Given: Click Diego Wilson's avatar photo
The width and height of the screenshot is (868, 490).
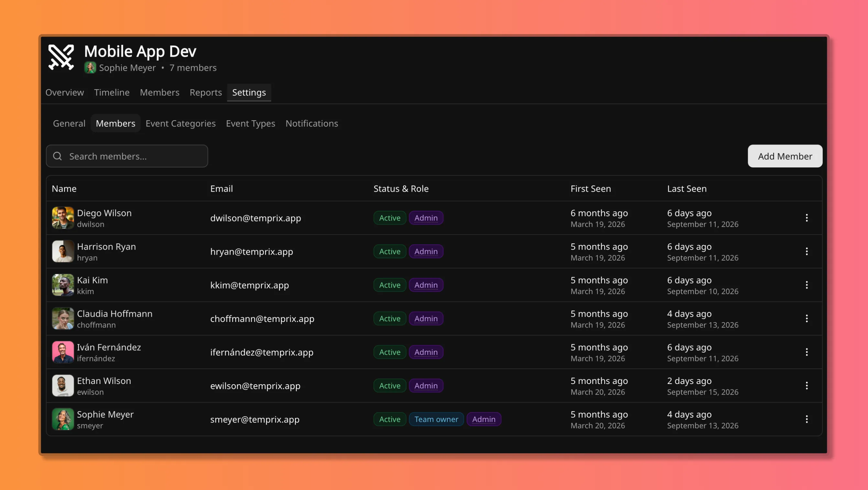Looking at the screenshot, I should tap(63, 218).
